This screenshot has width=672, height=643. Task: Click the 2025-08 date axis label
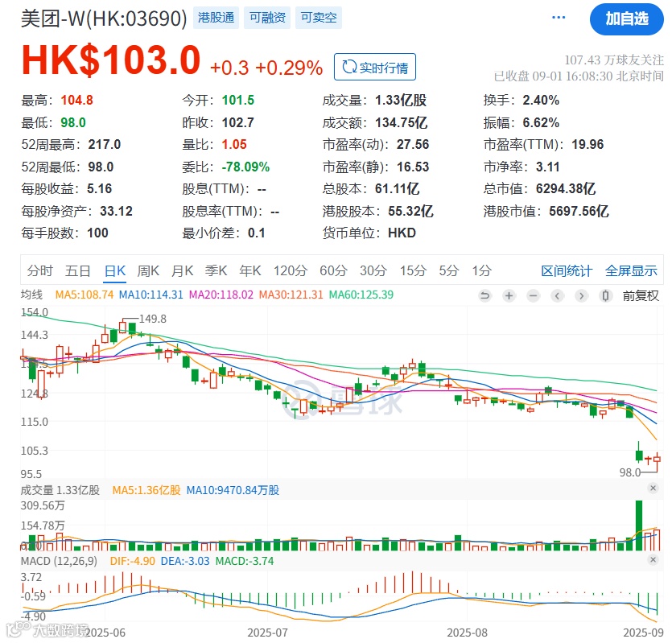tap(467, 633)
